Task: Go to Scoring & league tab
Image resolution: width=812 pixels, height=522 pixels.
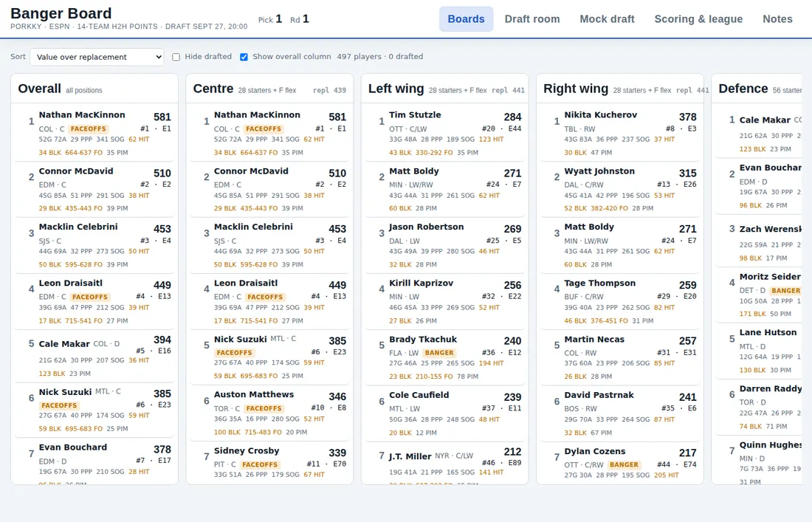Action: (698, 19)
